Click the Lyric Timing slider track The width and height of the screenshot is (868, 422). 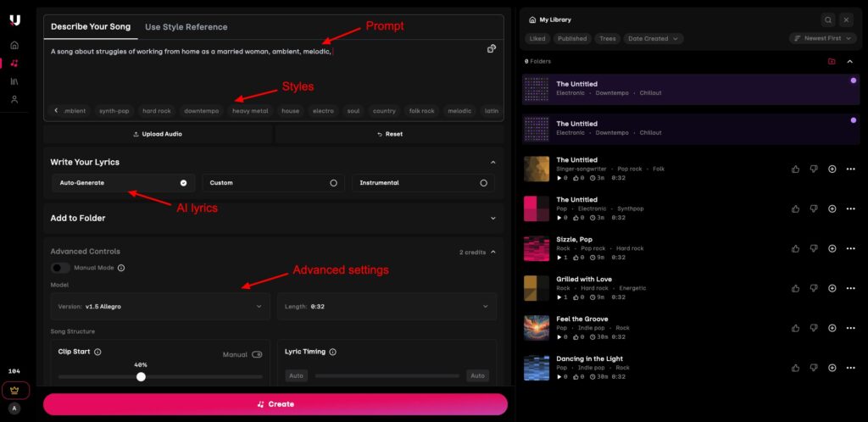point(387,376)
